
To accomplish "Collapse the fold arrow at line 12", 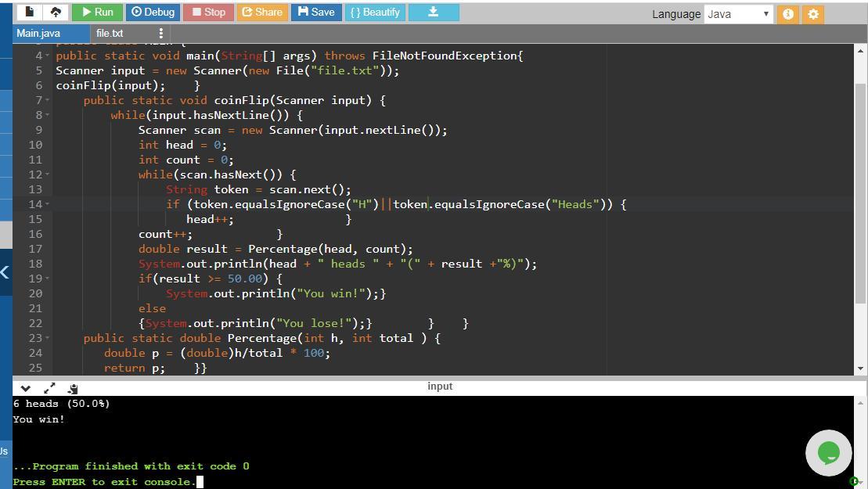I will coord(47,174).
